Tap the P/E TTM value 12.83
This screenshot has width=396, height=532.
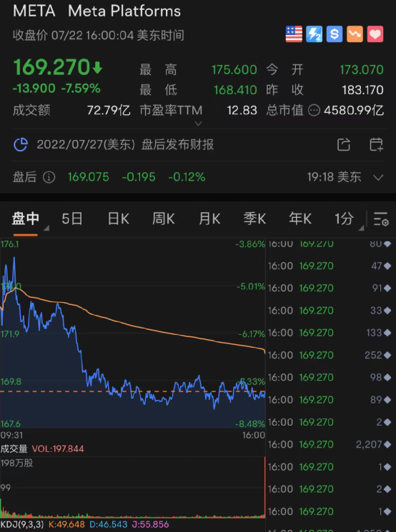[242, 110]
